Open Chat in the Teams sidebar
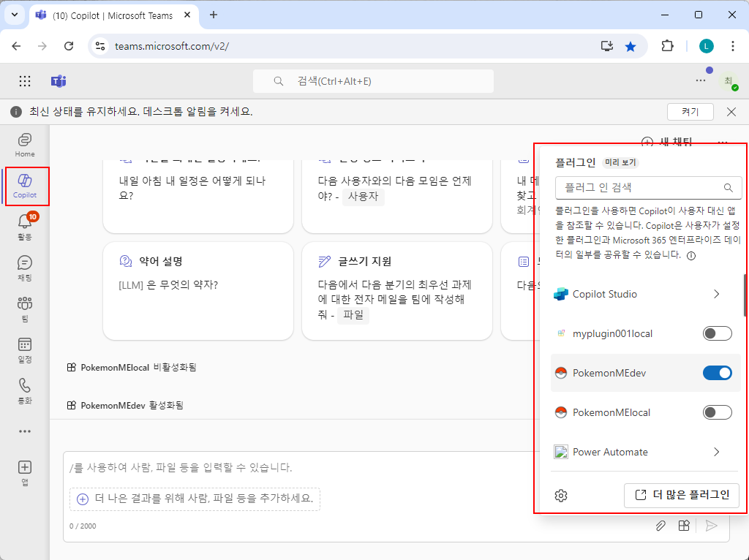 coord(25,268)
